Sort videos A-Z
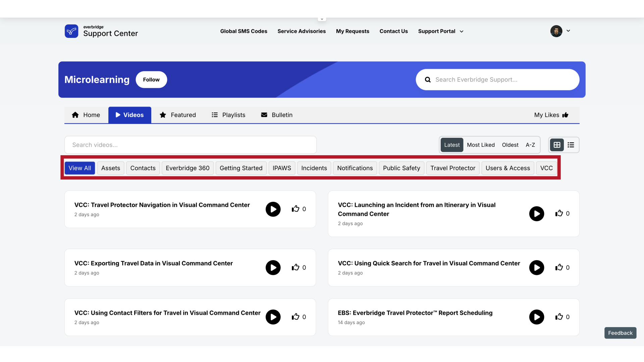 tap(530, 145)
